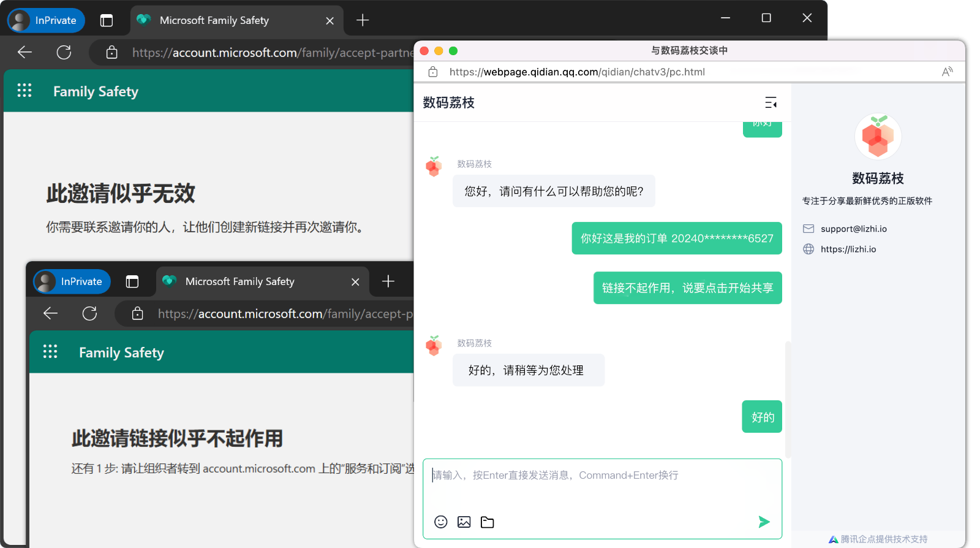Click heading '此邀请链接似乎不起作用' in lower window

coord(177,438)
